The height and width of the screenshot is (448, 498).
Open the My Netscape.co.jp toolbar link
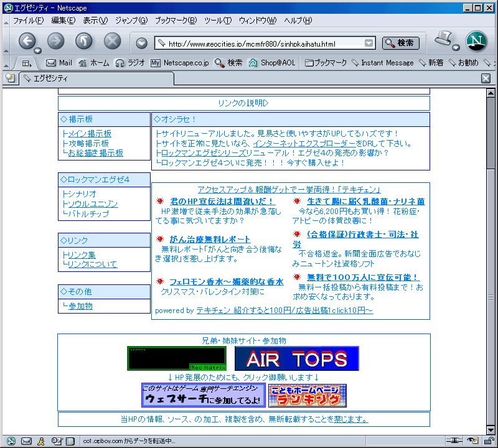(180, 63)
